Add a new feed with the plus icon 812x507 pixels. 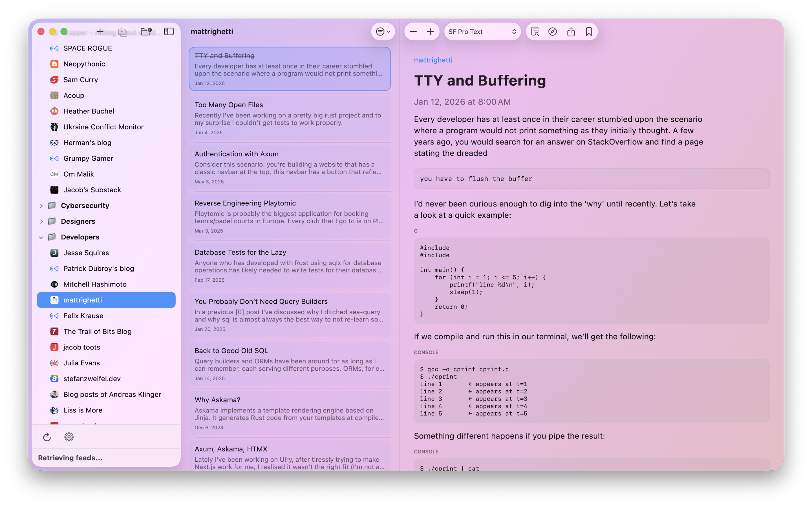tap(100, 31)
